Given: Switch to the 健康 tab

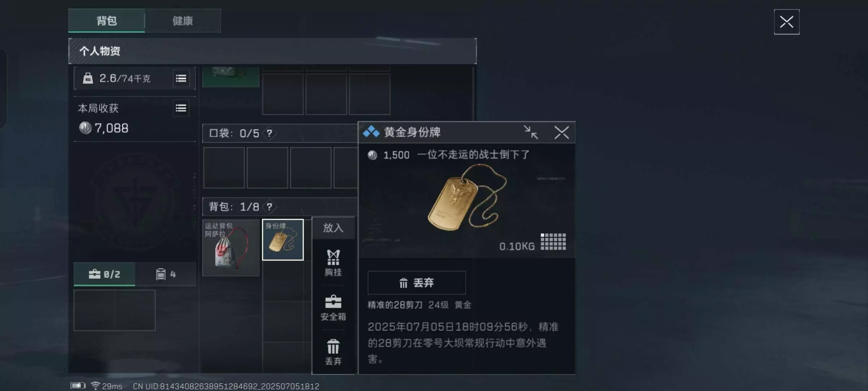Looking at the screenshot, I should [x=183, y=21].
